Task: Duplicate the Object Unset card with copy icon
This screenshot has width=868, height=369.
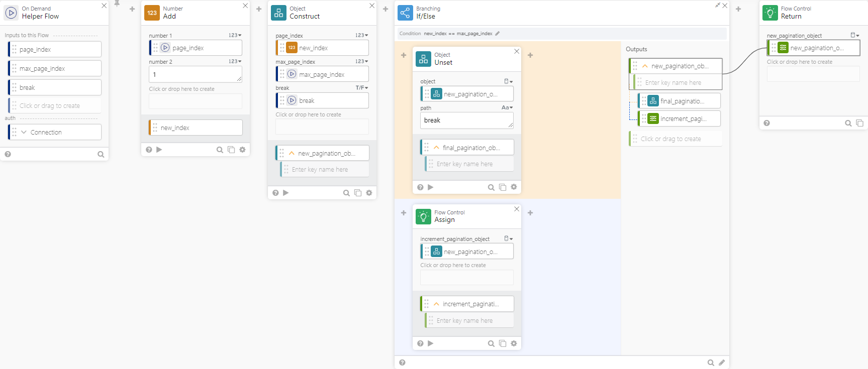Action: pos(502,187)
